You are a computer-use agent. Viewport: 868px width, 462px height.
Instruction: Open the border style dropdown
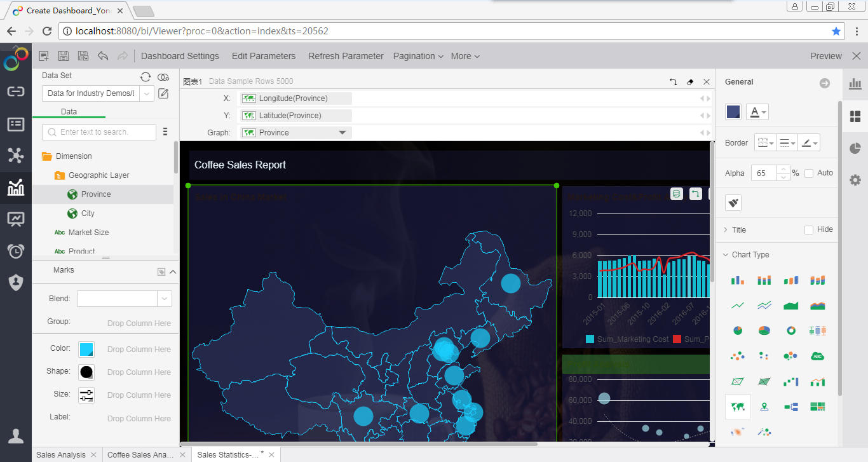(x=765, y=143)
